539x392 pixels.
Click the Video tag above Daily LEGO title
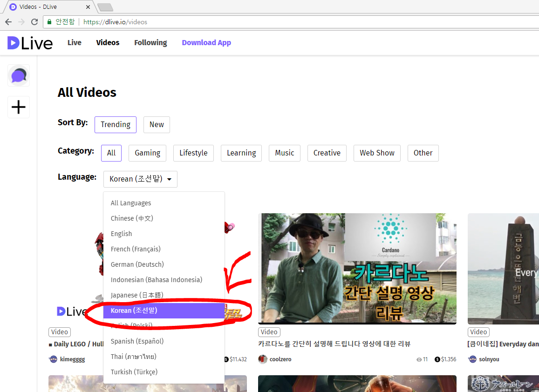(x=60, y=332)
